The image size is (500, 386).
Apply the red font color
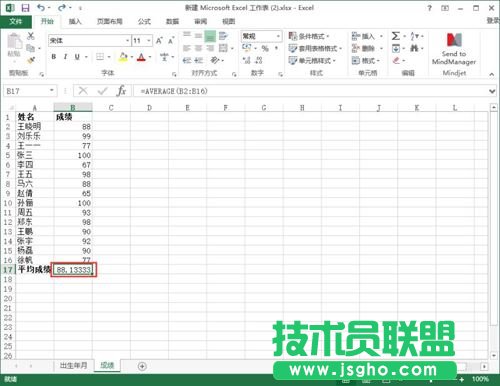pyautogui.click(x=141, y=57)
